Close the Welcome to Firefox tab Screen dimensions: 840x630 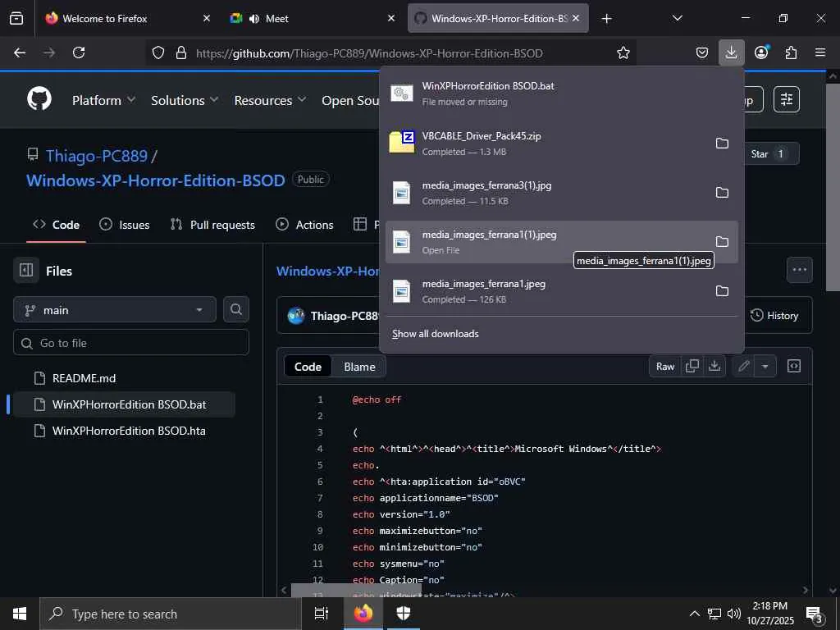point(206,18)
